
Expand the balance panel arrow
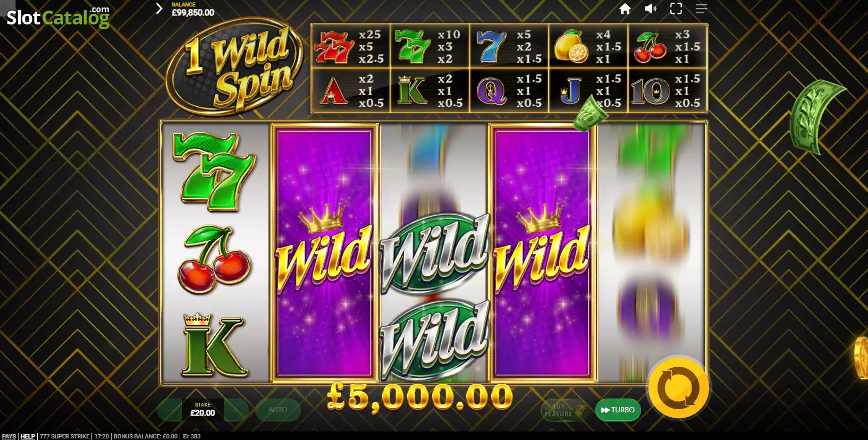click(x=159, y=9)
